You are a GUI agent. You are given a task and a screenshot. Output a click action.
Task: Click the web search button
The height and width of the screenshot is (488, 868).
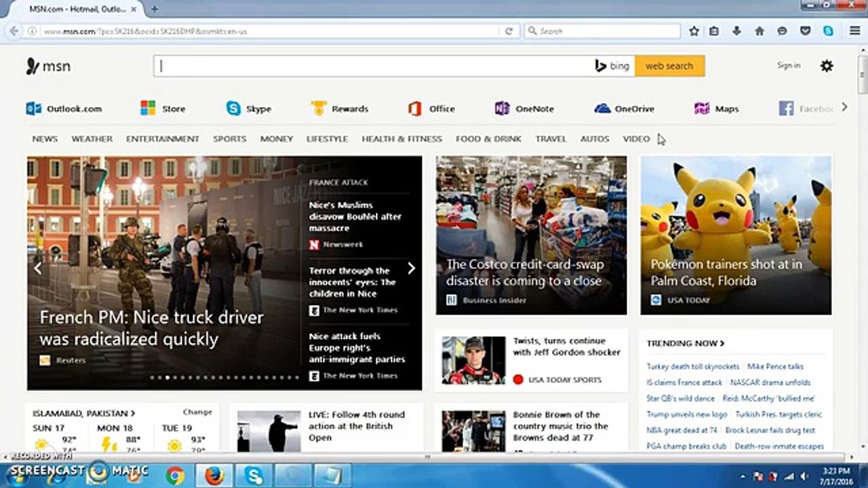pos(669,66)
